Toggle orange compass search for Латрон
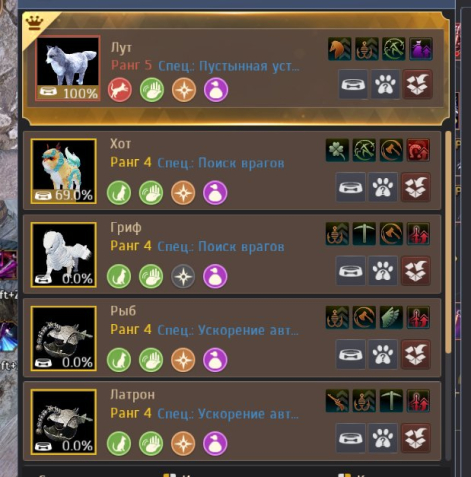Screen dimensions: 471x477 click(183, 443)
